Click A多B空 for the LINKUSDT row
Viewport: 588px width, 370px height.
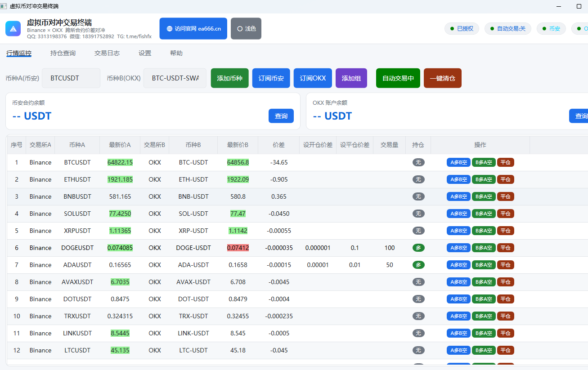(x=458, y=333)
